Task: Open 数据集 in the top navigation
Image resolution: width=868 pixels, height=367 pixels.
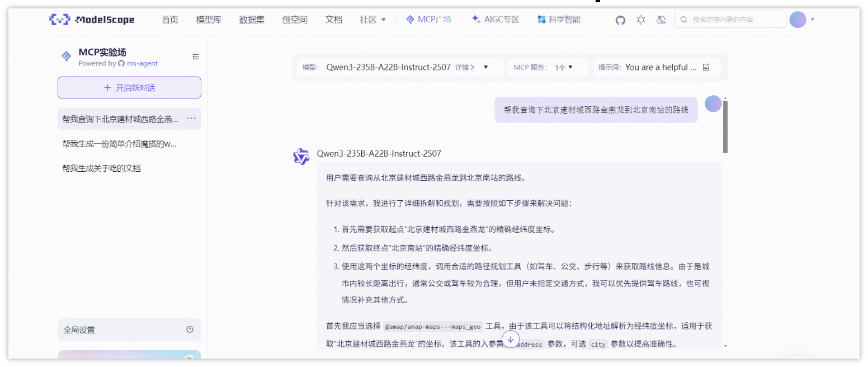Action: point(252,20)
